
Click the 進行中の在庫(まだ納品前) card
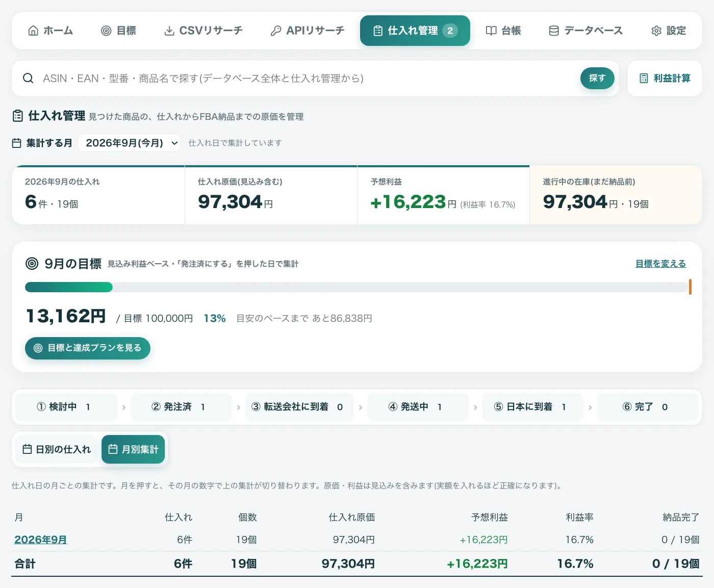(x=616, y=195)
